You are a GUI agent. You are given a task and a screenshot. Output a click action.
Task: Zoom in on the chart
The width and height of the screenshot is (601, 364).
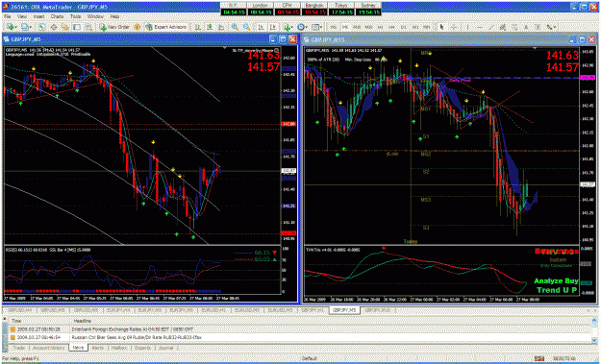pos(235,27)
